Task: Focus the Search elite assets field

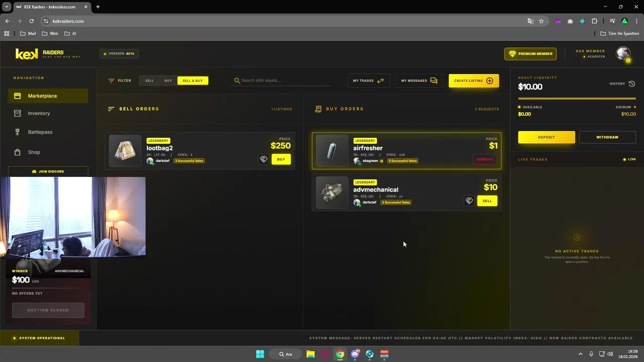Action: tap(282, 80)
